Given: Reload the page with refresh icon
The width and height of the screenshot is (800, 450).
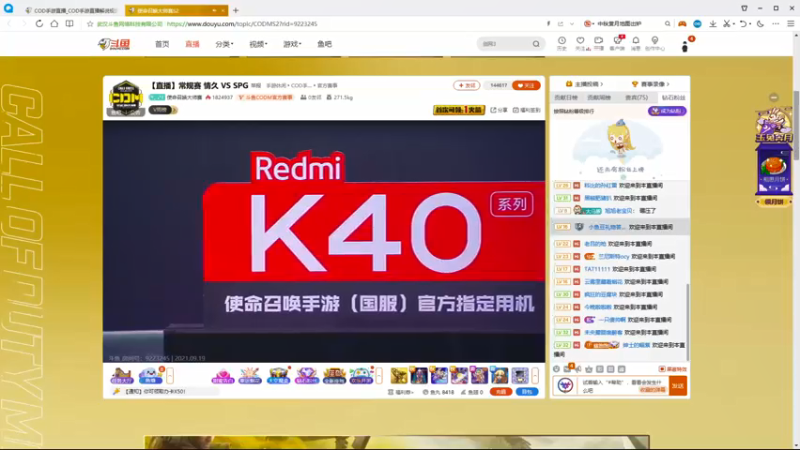Looking at the screenshot, I should (x=39, y=23).
